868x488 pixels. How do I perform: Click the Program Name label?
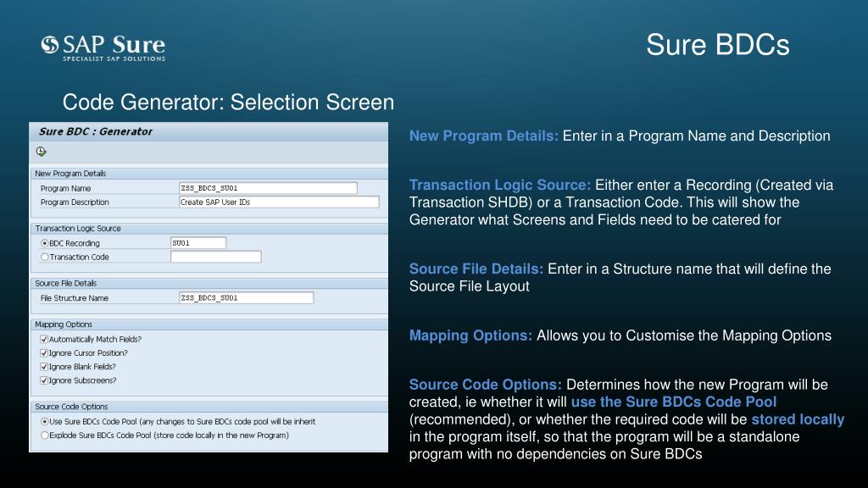(65, 189)
